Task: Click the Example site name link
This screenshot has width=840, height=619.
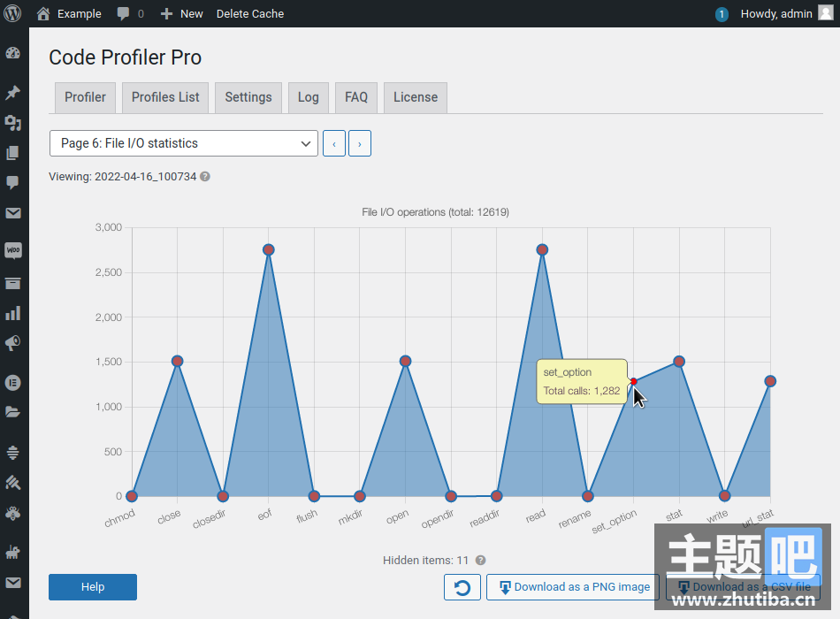Action: pyautogui.click(x=80, y=14)
